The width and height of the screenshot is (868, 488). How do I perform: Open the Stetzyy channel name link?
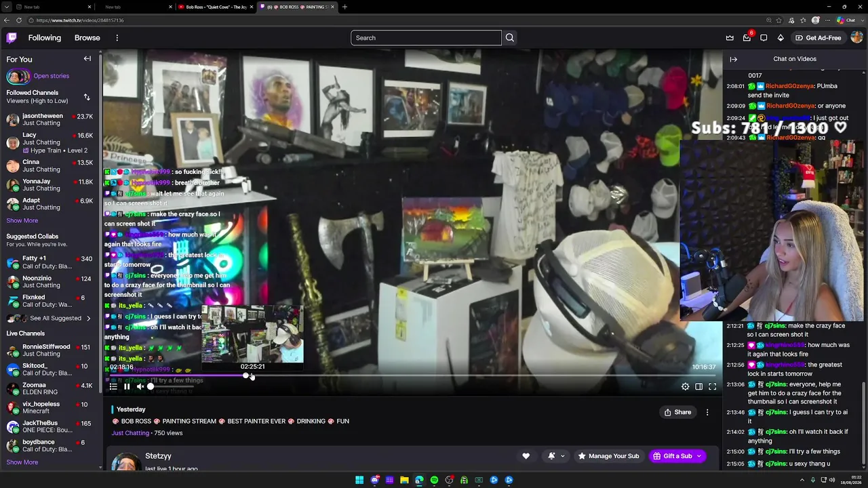point(158,456)
